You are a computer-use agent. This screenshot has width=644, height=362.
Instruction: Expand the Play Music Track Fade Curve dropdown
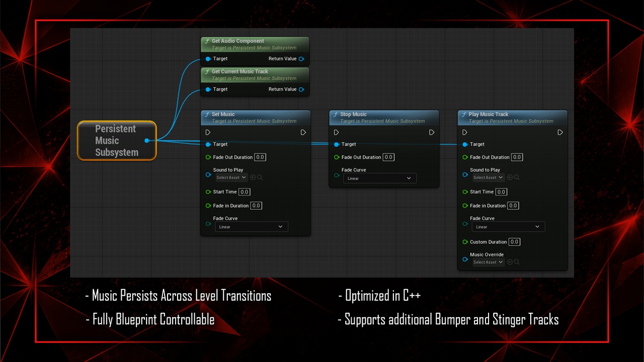pyautogui.click(x=508, y=227)
